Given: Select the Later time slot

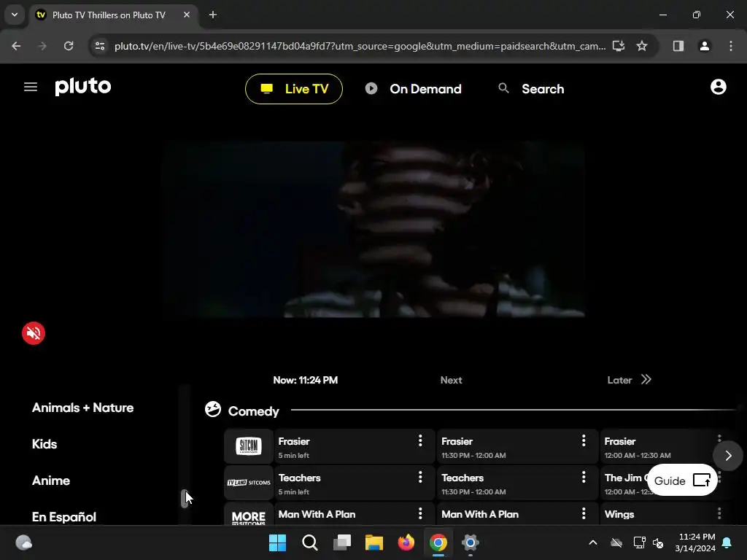Looking at the screenshot, I should click(619, 380).
